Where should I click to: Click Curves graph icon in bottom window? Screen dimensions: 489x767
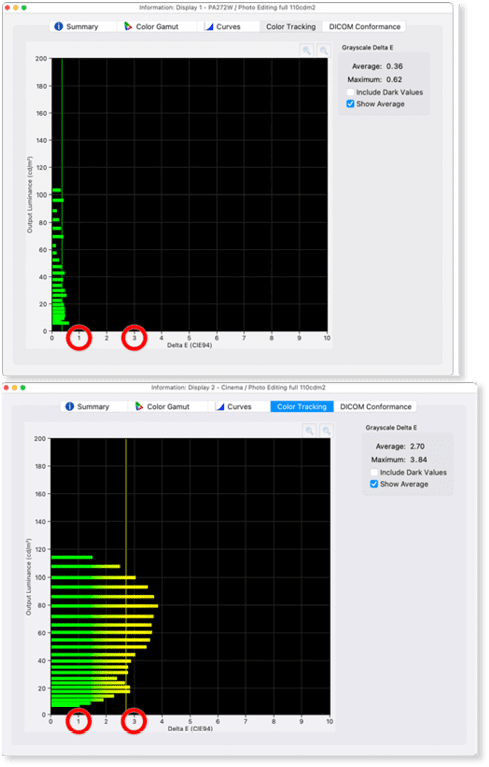(x=220, y=406)
